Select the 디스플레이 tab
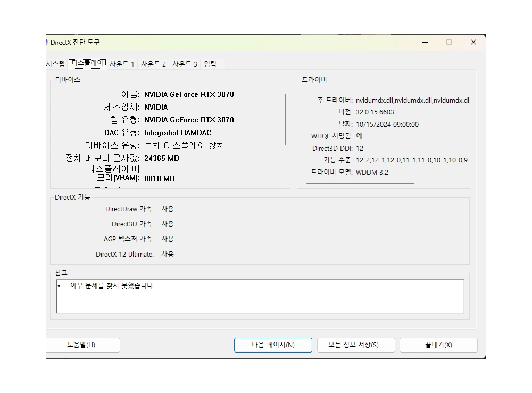This screenshot has width=532, height=393. 87,63
